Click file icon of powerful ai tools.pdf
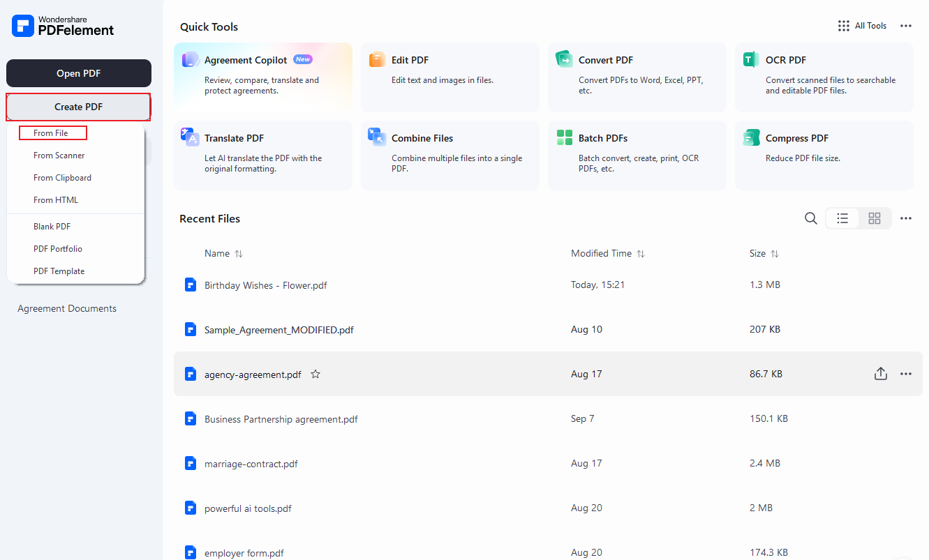 pos(191,508)
